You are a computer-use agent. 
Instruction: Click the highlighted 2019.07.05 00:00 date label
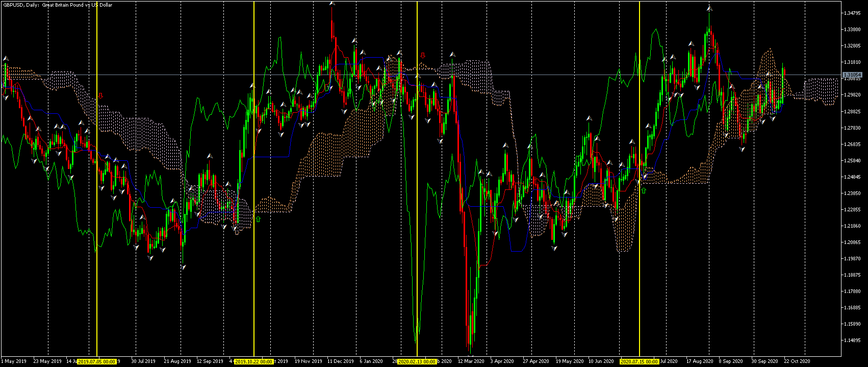pos(96,361)
